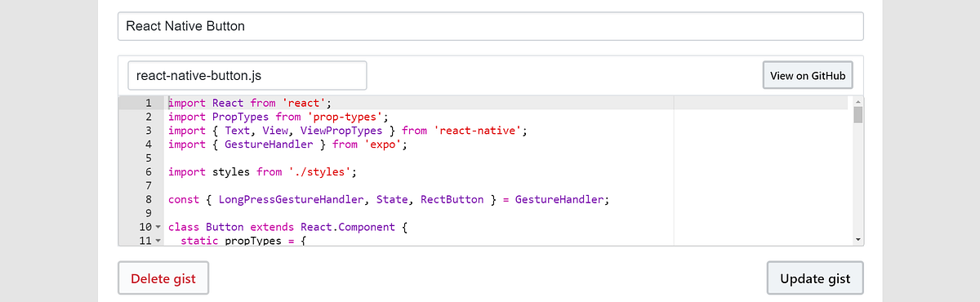Select line number 4 in gutter

point(148,144)
